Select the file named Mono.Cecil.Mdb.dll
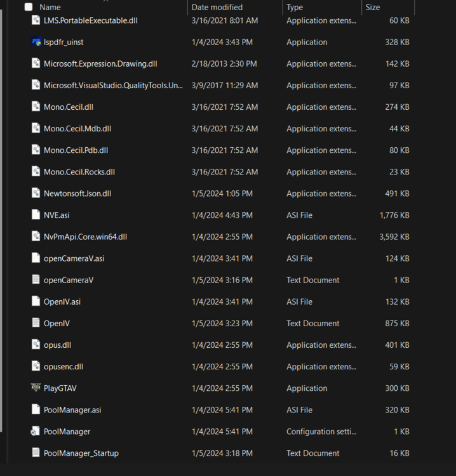 77,129
